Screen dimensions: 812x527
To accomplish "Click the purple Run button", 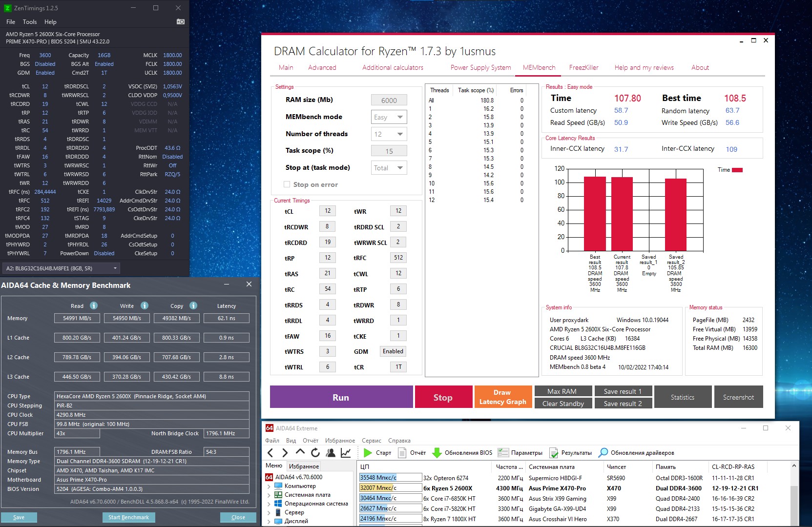I will click(341, 397).
